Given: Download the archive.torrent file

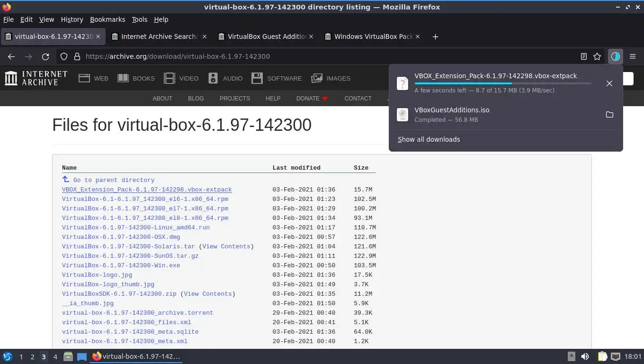Looking at the screenshot, I should [137, 313].
